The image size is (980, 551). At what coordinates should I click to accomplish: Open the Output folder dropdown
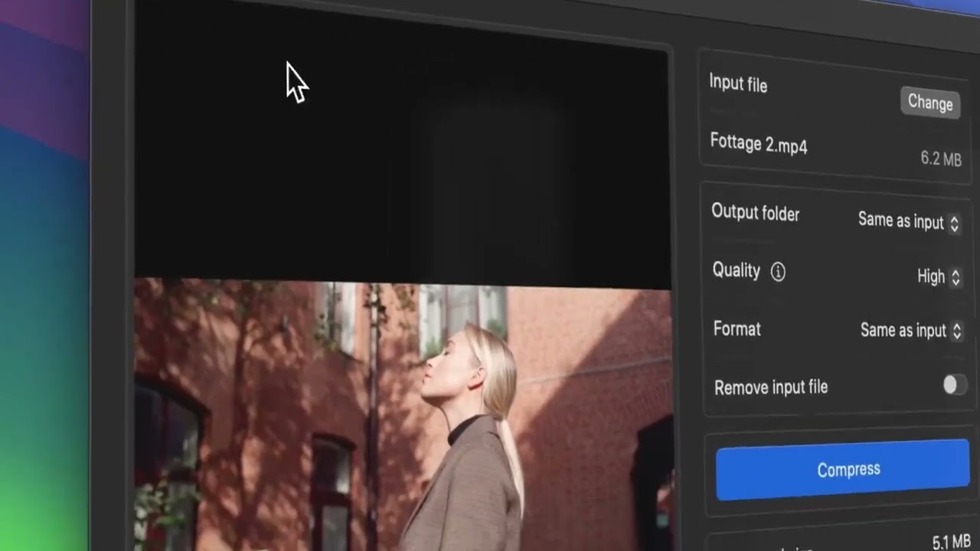pyautogui.click(x=909, y=221)
